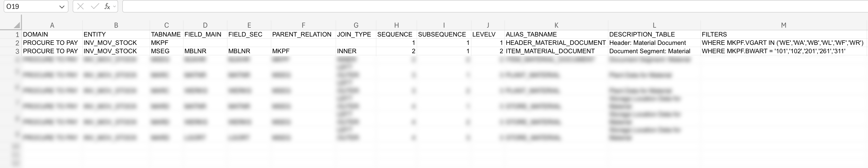Screen dimensions: 868x168
Task: Open the Insert Function fx button
Action: [107, 7]
